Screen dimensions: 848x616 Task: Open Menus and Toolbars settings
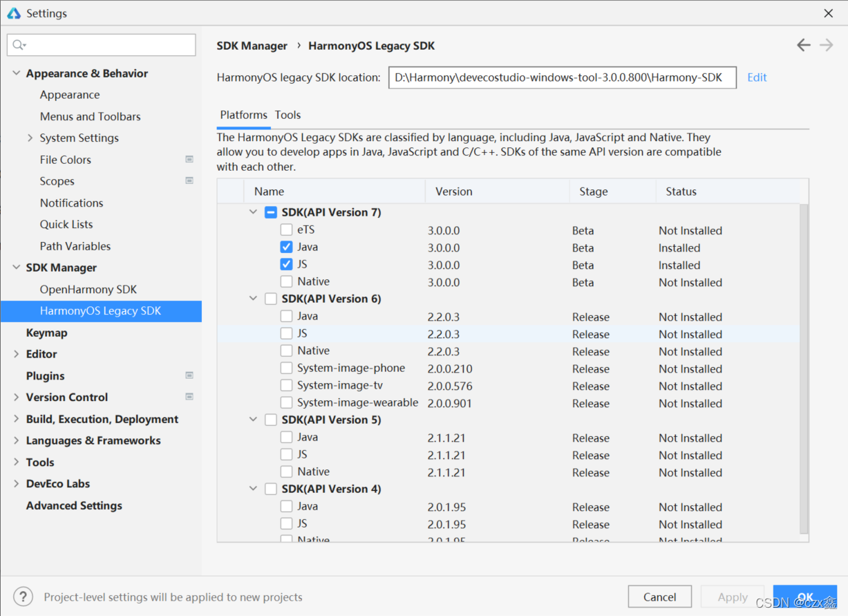click(x=91, y=116)
